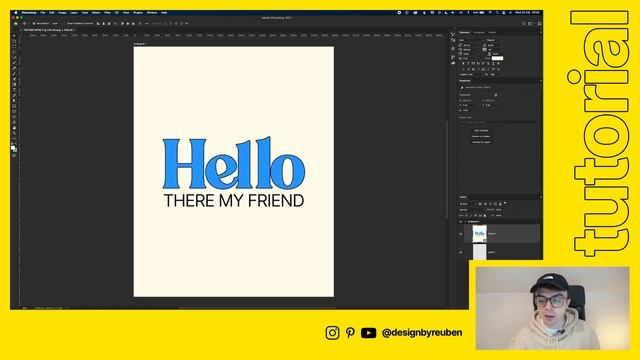640x360 pixels.
Task: Click align vertical centers icon
Action: tap(128, 24)
